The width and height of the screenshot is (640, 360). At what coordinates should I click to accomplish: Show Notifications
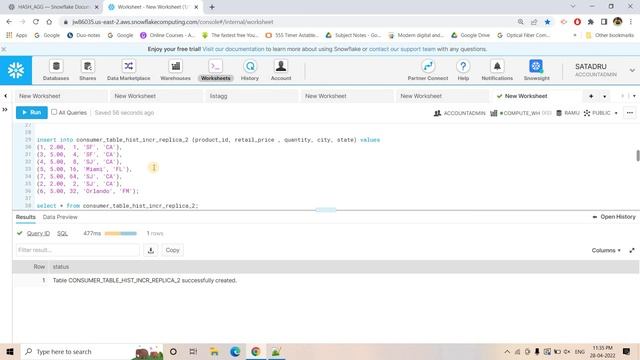coord(497,70)
